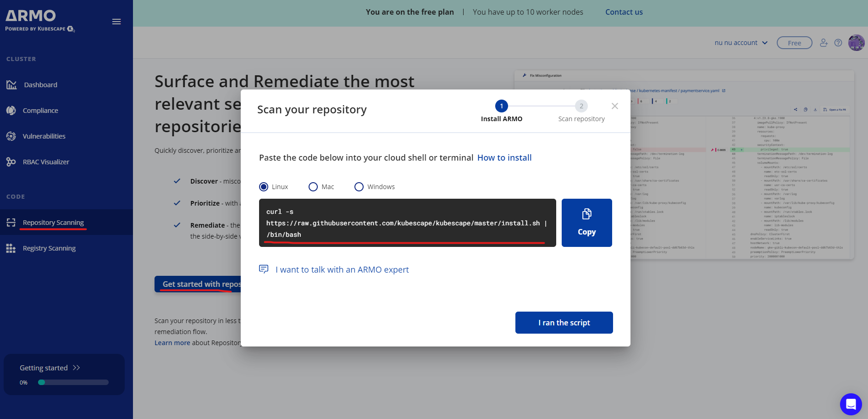Open the chat support bubble
The image size is (868, 419).
[851, 404]
